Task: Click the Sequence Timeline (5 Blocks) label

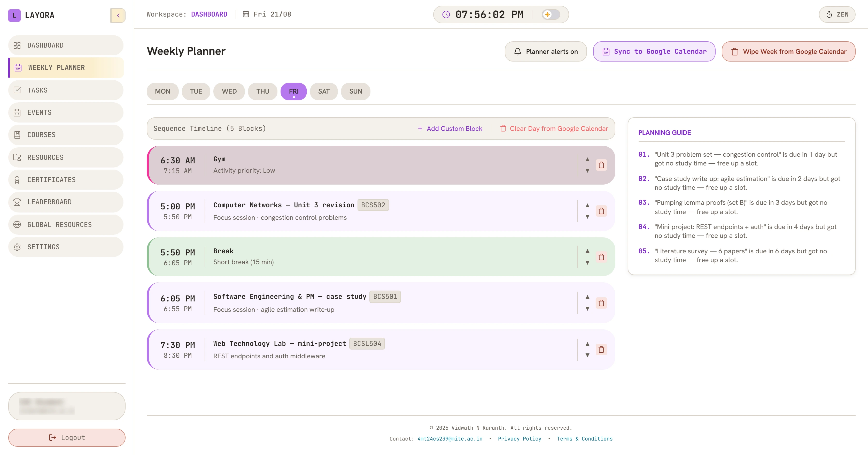Action: click(x=210, y=128)
